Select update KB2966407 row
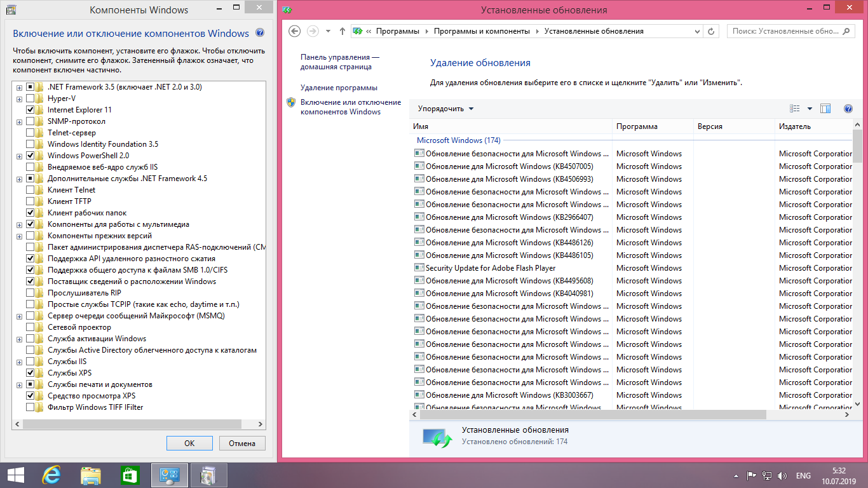The height and width of the screenshot is (488, 868). [632, 217]
